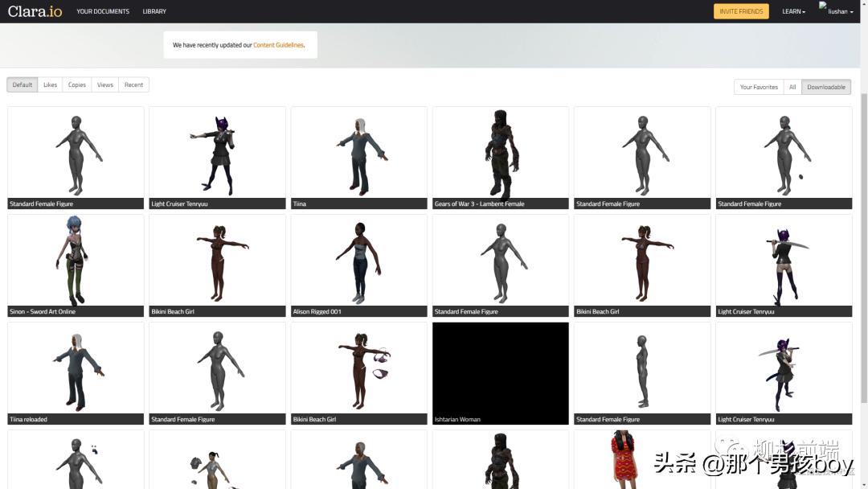868x489 pixels.
Task: Sort models by Copies
Action: [77, 84]
